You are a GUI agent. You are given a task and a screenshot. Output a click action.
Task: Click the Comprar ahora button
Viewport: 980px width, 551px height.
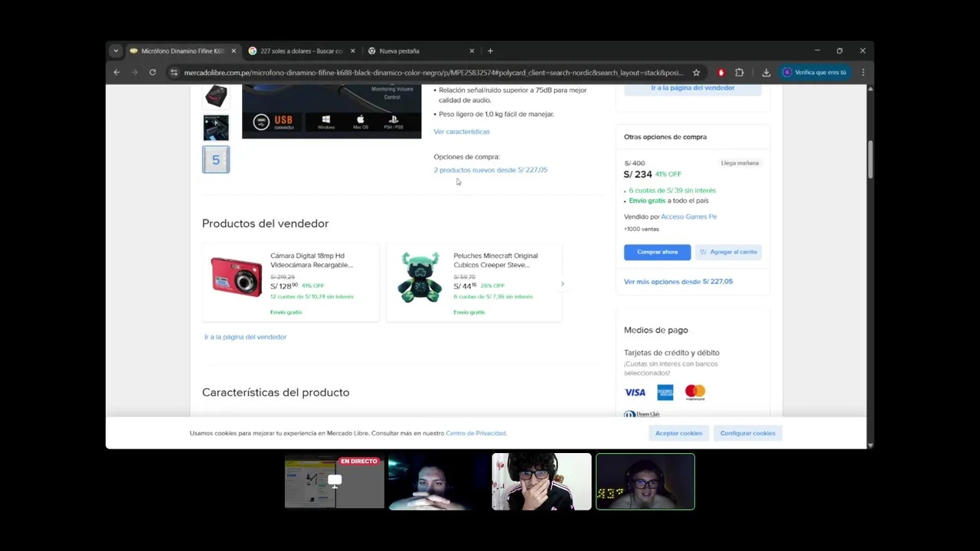tap(658, 252)
